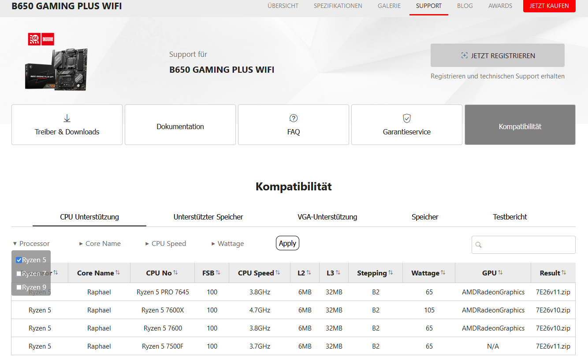The height and width of the screenshot is (364, 588).
Task: Sort by Wattage column header arrows
Action: tap(443, 273)
